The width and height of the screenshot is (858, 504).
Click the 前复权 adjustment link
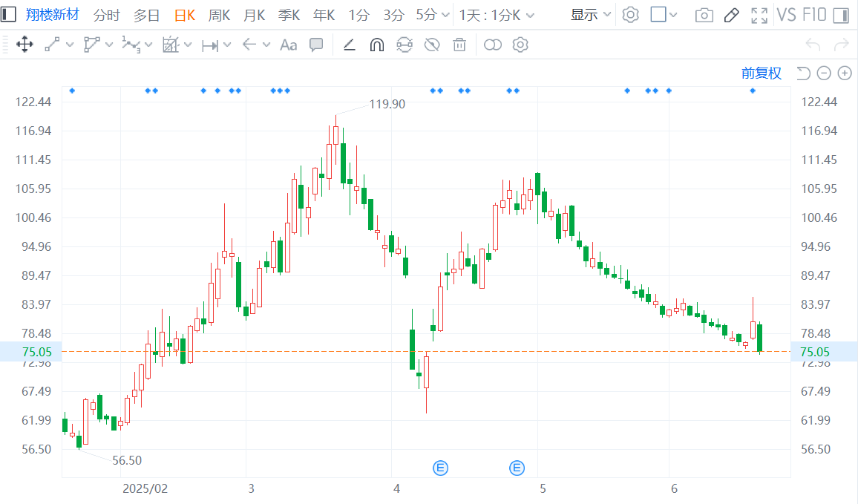[x=762, y=73]
